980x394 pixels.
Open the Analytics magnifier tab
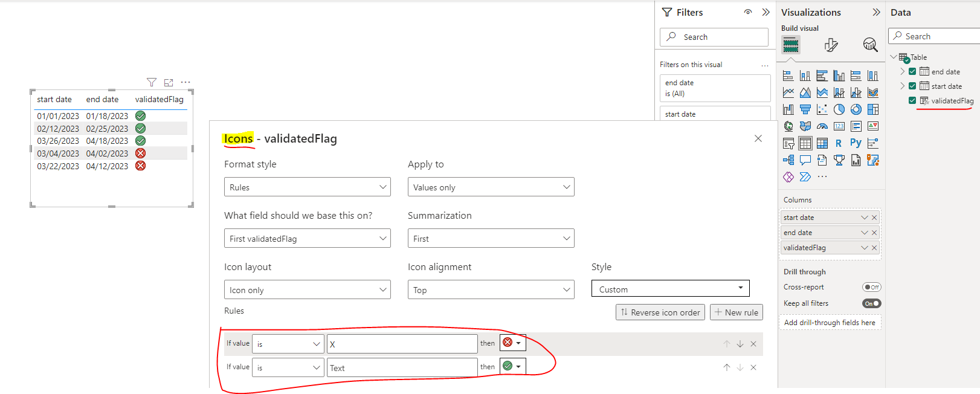(870, 45)
